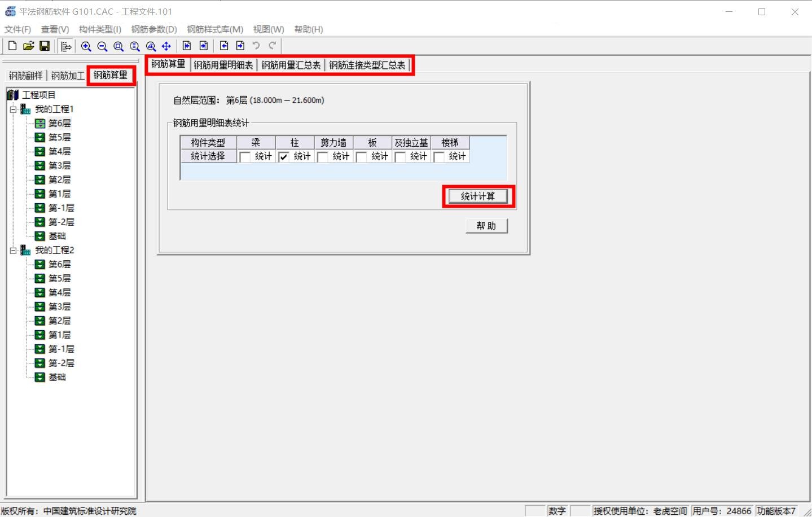812x517 pixels.
Task: Click the New file toolbar icon
Action: (x=12, y=46)
